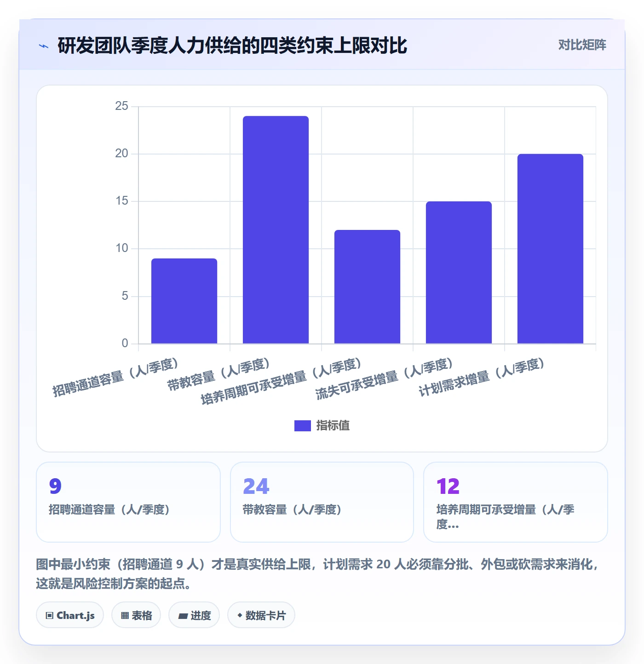Image resolution: width=644 pixels, height=664 pixels.
Task: Toggle the 指标值 legend item
Action: [322, 425]
